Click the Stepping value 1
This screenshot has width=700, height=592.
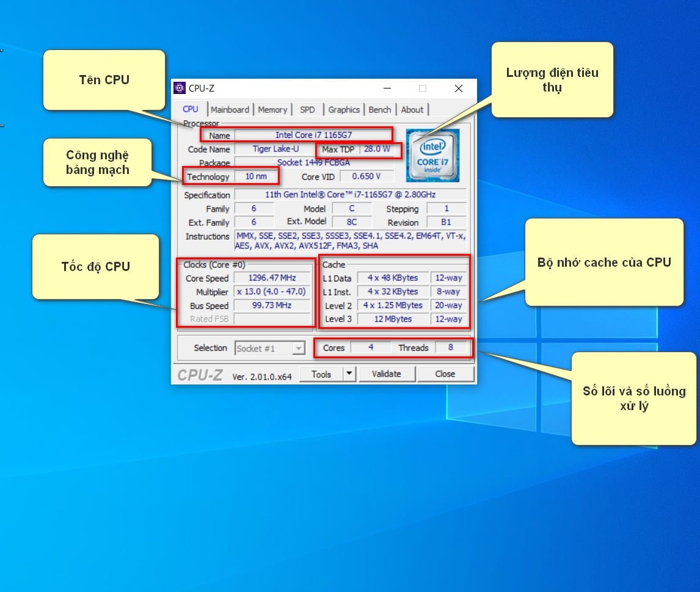[446, 208]
